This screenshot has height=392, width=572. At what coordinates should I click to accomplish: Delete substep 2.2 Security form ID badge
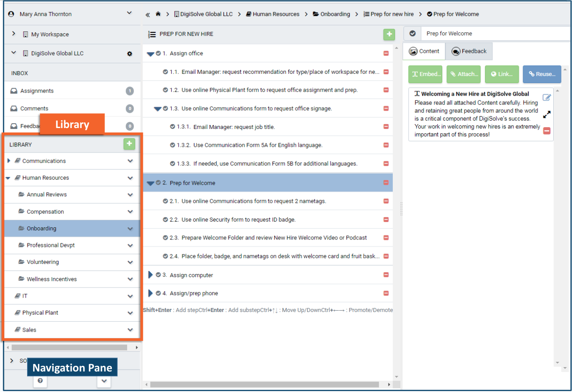[x=386, y=219]
